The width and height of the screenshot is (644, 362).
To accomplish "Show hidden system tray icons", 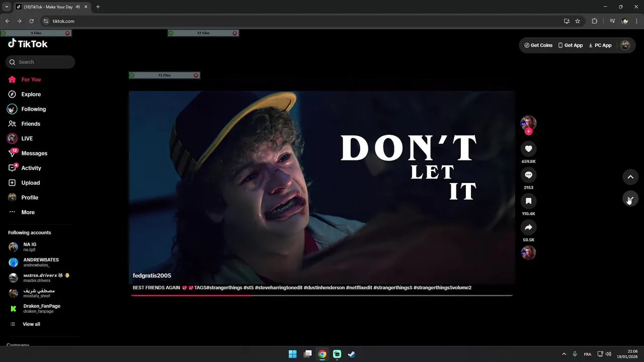I will [564, 354].
